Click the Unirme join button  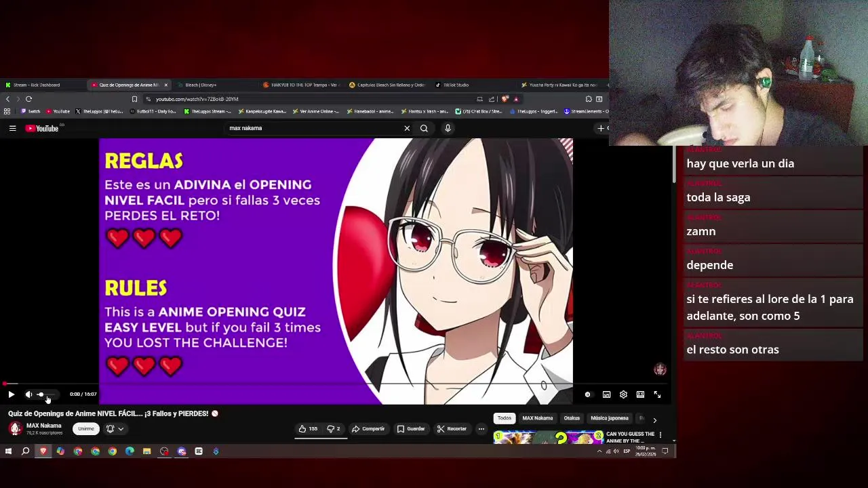pyautogui.click(x=86, y=428)
